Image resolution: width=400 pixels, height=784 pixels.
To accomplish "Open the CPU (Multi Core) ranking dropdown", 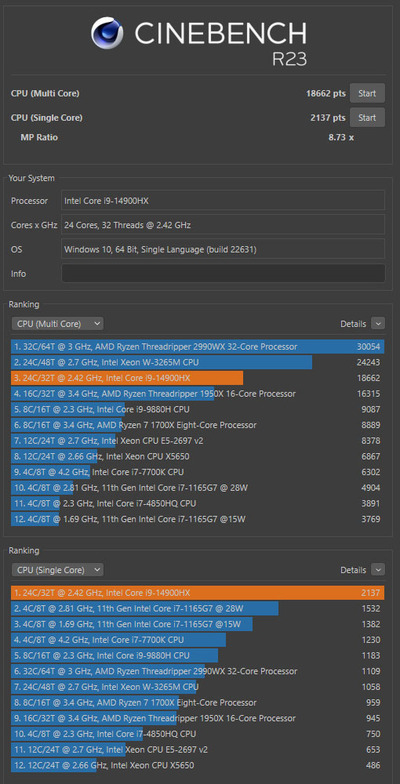I will coord(58,324).
